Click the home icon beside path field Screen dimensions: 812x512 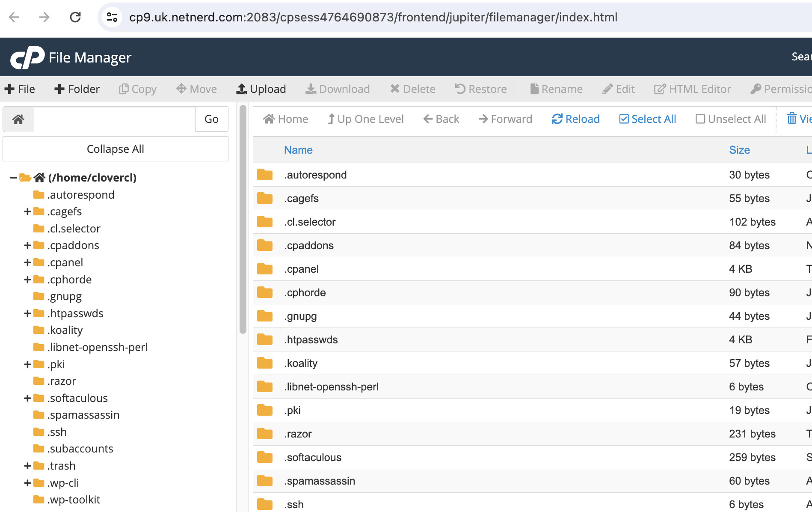[x=18, y=119]
